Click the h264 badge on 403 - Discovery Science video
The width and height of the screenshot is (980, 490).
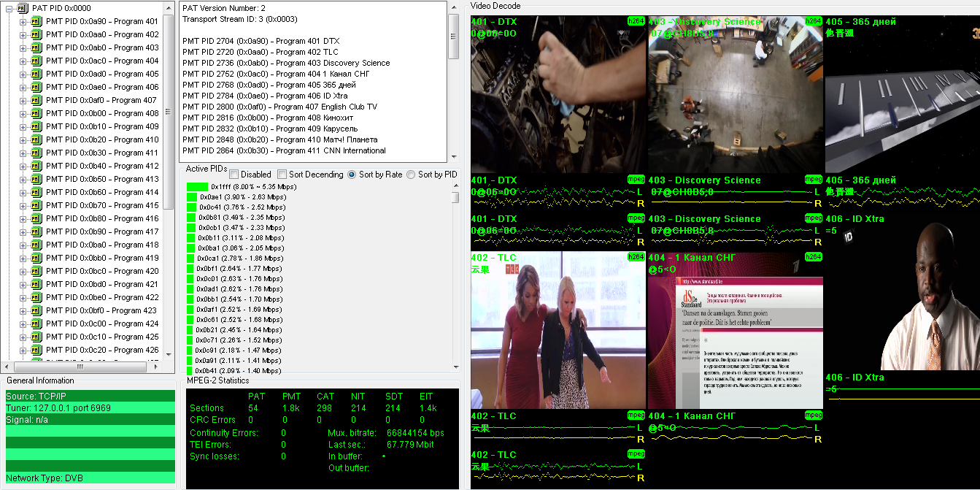814,21
